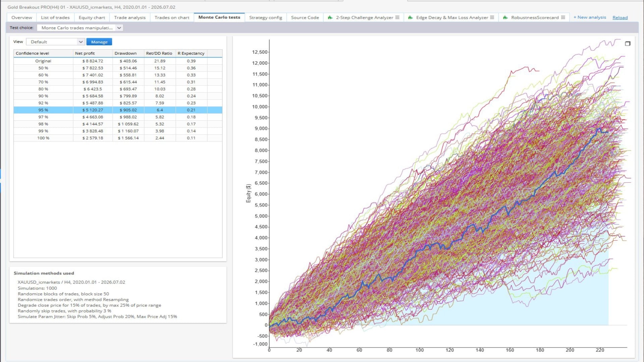The height and width of the screenshot is (362, 644).
Task: Add a New analysis
Action: click(x=590, y=17)
